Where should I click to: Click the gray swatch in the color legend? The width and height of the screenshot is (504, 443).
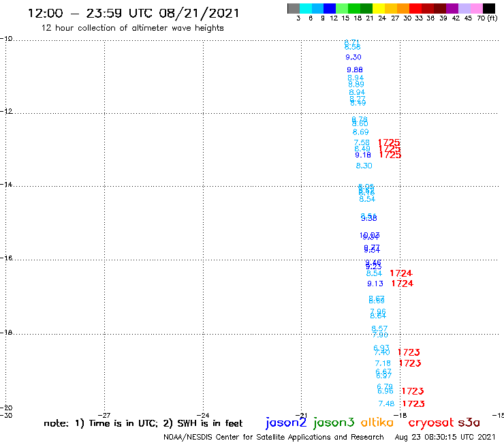[x=294, y=8]
